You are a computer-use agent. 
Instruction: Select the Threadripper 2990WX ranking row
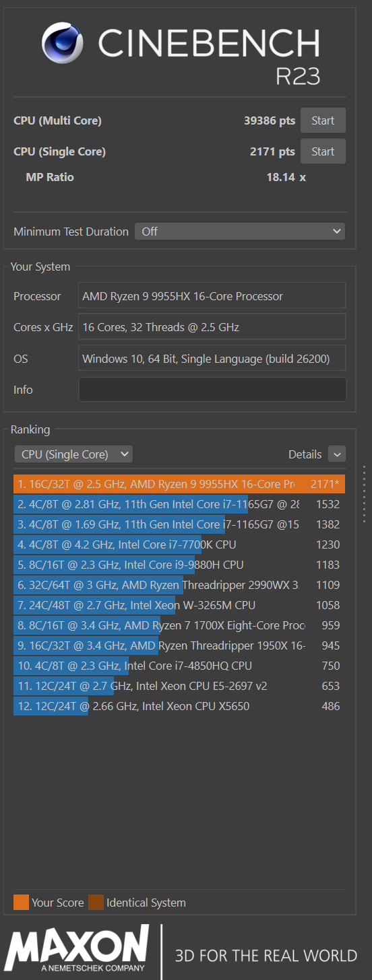(179, 585)
